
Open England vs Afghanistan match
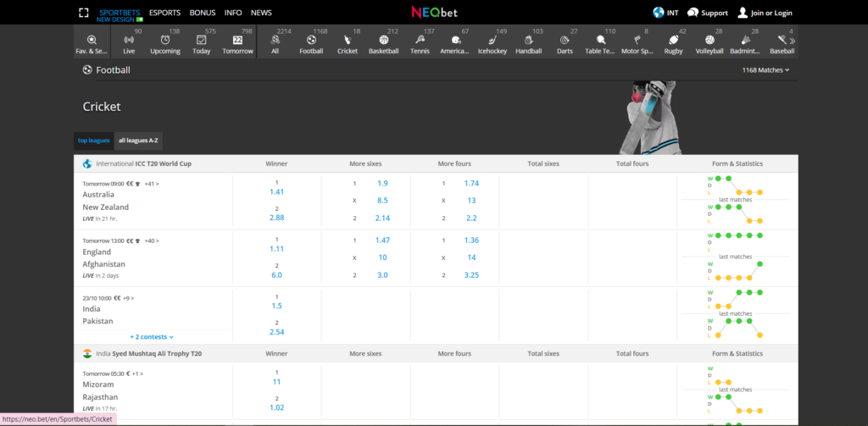104,257
